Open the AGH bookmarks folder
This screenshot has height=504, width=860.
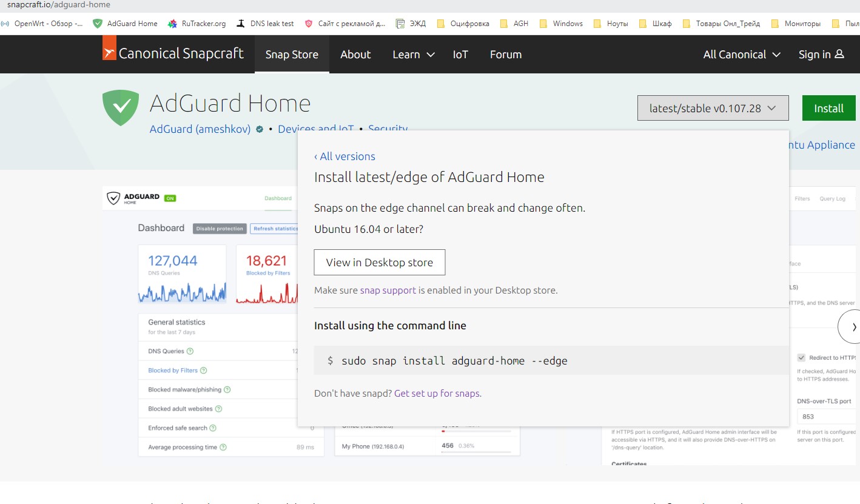[514, 24]
